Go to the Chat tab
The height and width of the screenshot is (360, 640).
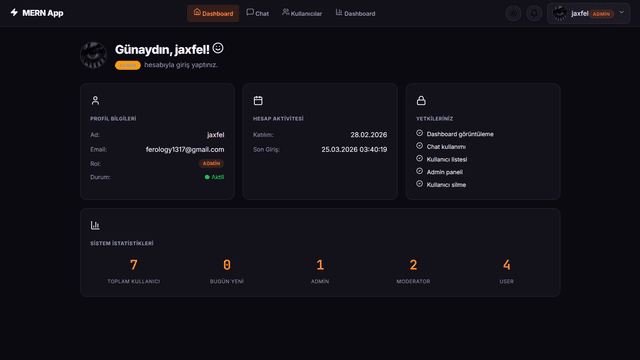click(x=258, y=13)
